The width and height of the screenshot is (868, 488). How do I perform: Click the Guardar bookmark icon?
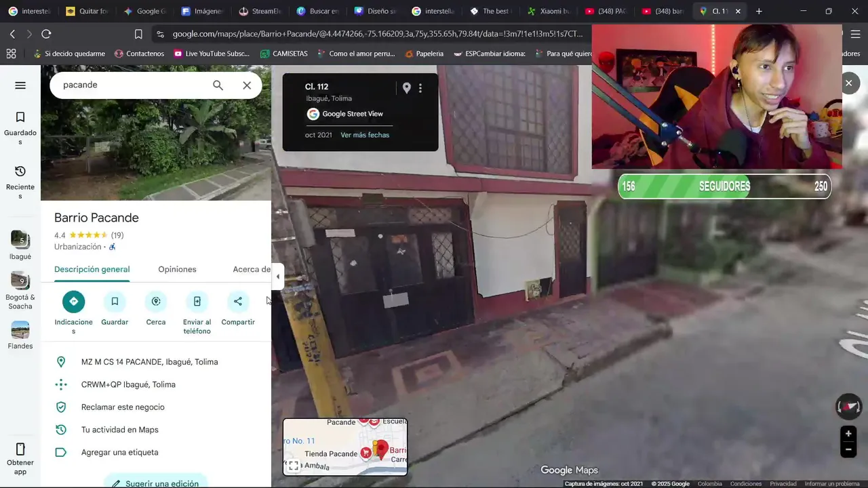pos(115,302)
